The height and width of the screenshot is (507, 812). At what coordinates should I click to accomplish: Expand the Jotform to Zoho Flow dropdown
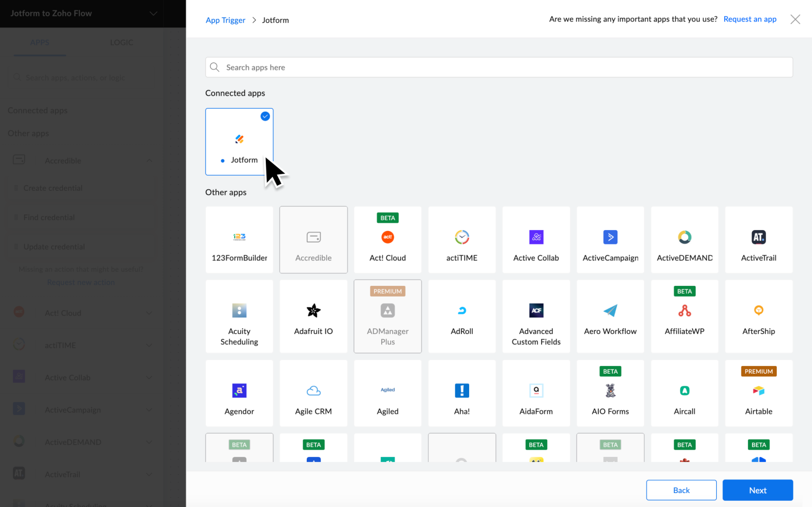click(153, 13)
